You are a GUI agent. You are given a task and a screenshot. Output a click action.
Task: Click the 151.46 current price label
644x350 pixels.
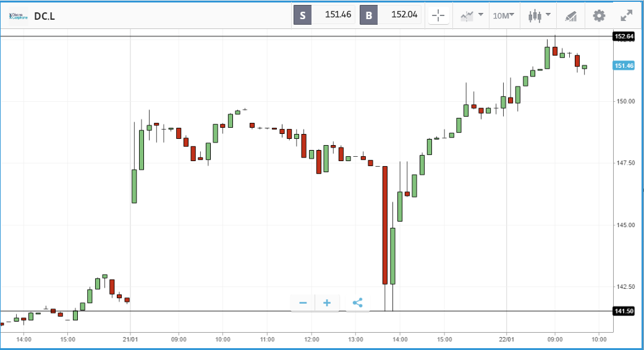(x=624, y=65)
